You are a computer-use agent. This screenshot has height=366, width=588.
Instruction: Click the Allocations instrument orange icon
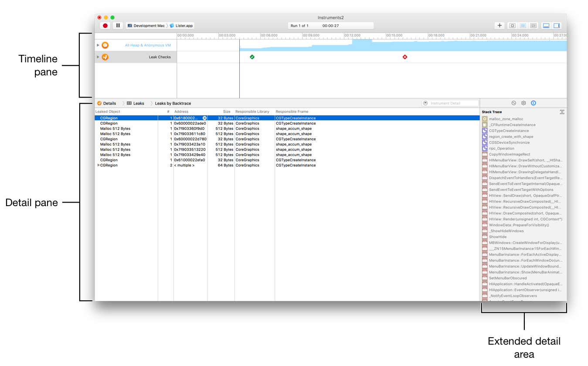point(105,45)
